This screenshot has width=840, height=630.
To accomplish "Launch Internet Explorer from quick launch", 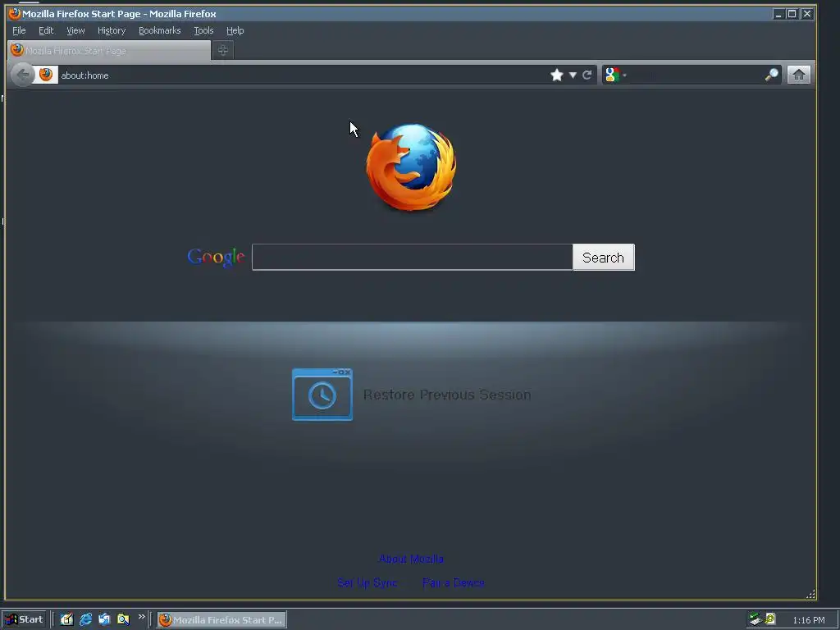I will [85, 619].
